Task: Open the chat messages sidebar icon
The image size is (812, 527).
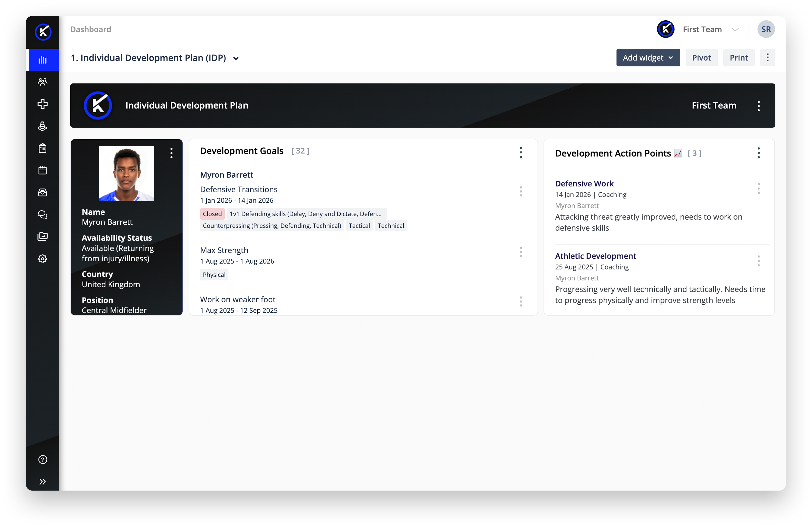Action: (42, 214)
